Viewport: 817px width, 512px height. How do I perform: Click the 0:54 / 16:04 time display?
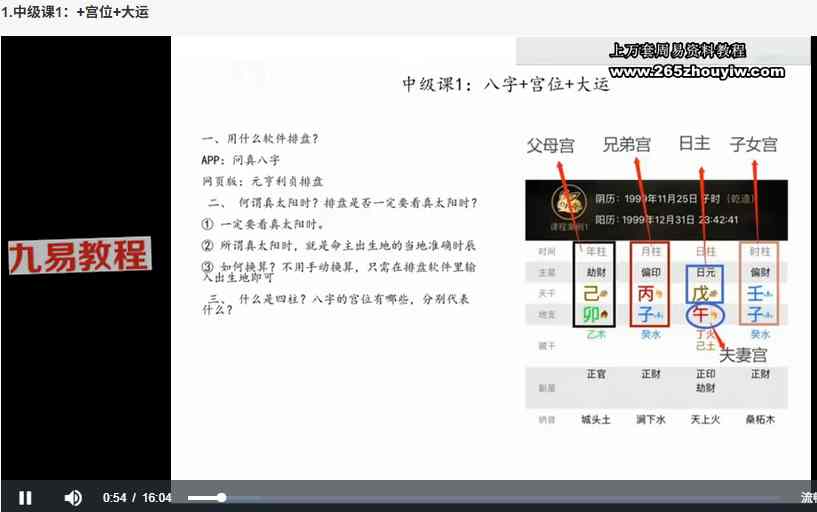tap(137, 497)
